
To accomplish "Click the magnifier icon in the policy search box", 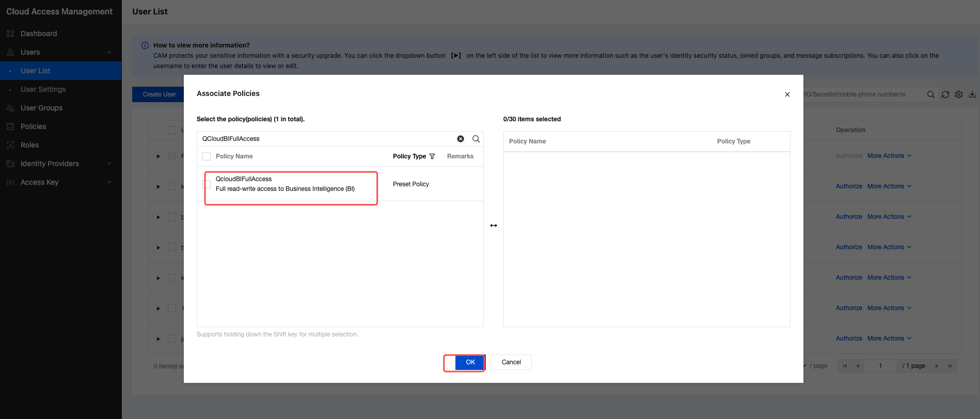I will tap(476, 139).
